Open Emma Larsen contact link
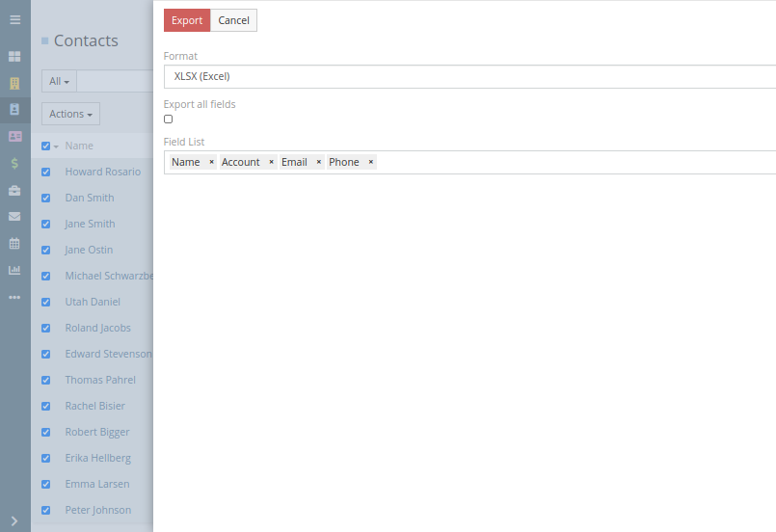Screen dimensions: 776x532 tap(97, 484)
